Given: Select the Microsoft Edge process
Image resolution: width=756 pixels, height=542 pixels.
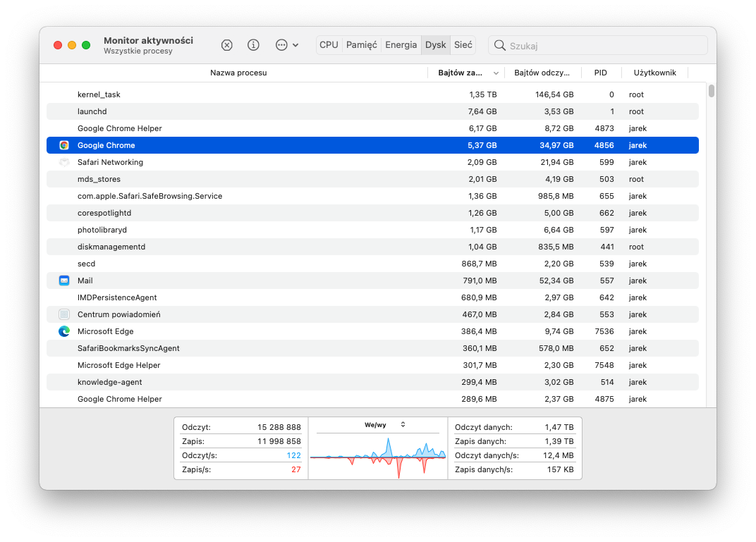Looking at the screenshot, I should 372,331.
